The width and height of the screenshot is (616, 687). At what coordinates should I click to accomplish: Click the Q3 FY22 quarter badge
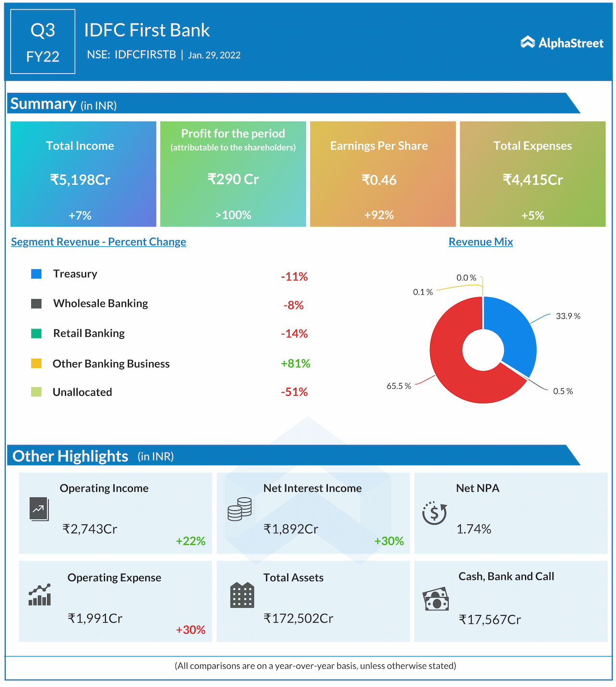click(x=43, y=42)
